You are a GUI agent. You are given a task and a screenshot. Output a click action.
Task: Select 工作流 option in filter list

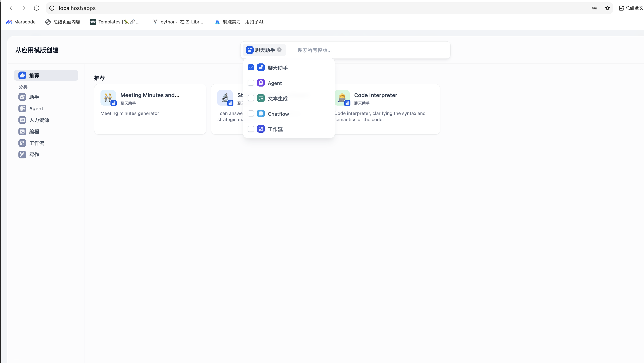pos(275,129)
